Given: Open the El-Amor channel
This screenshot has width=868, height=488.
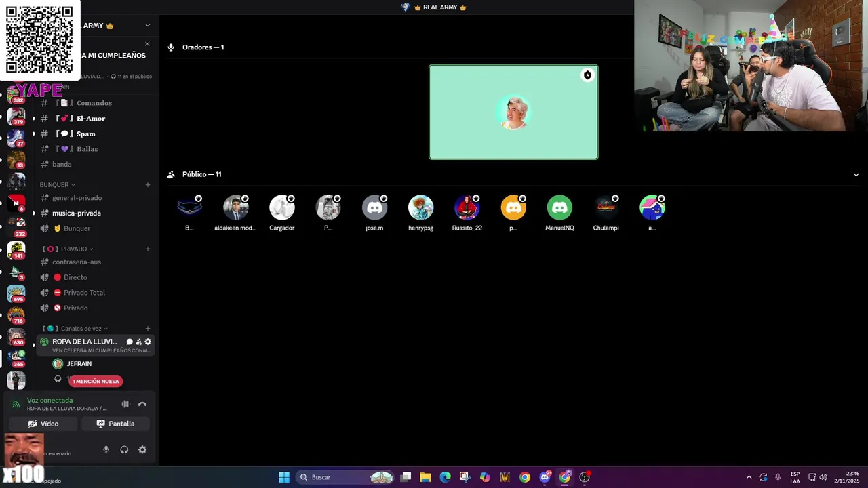Looking at the screenshot, I should (x=96, y=118).
